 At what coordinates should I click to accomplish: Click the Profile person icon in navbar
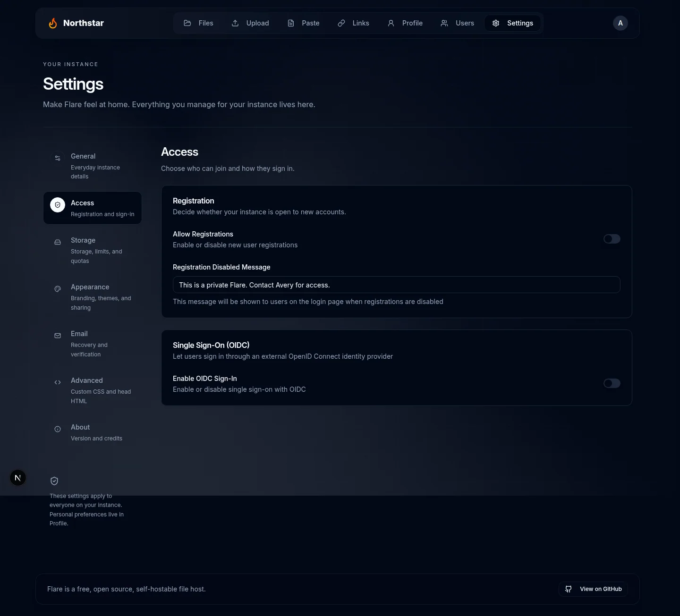coord(391,23)
